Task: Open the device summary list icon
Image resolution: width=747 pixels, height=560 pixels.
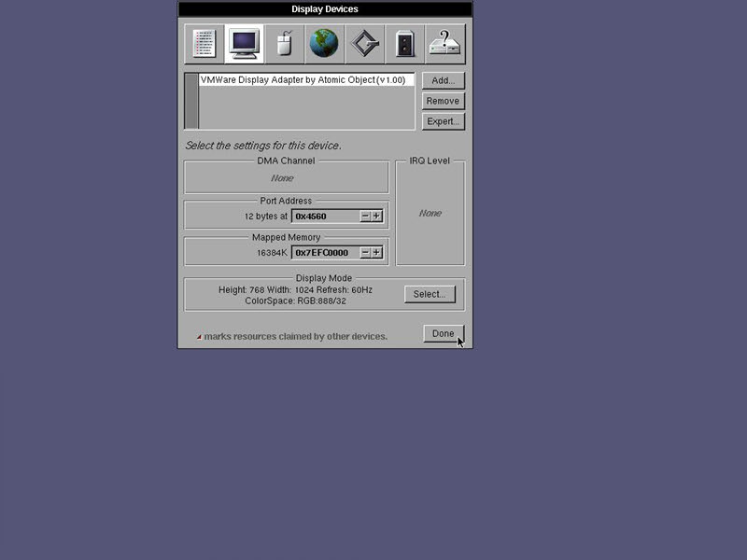Action: point(204,44)
